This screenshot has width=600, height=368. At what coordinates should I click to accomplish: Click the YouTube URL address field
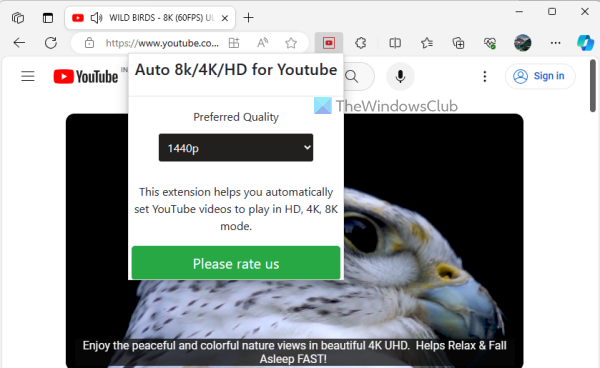point(162,43)
